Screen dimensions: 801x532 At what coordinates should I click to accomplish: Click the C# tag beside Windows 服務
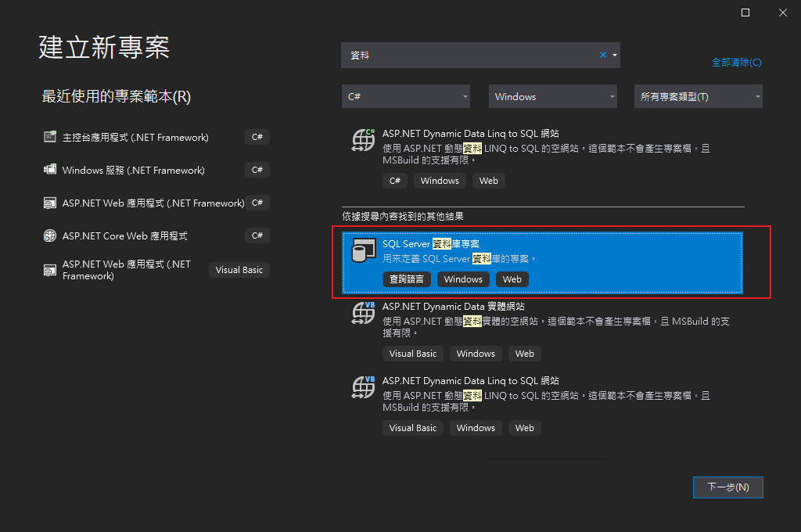(257, 170)
